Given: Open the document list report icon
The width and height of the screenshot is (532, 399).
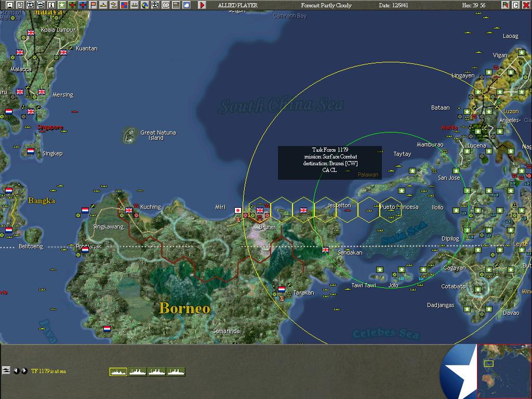Looking at the screenshot, I should point(20,5).
